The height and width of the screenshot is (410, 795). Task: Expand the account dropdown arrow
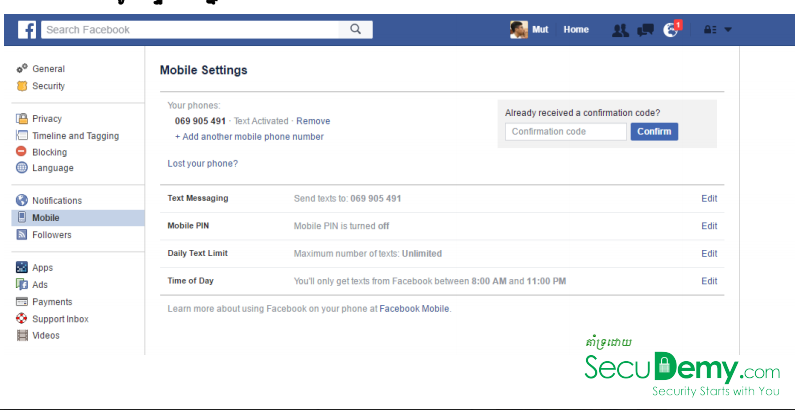click(728, 30)
